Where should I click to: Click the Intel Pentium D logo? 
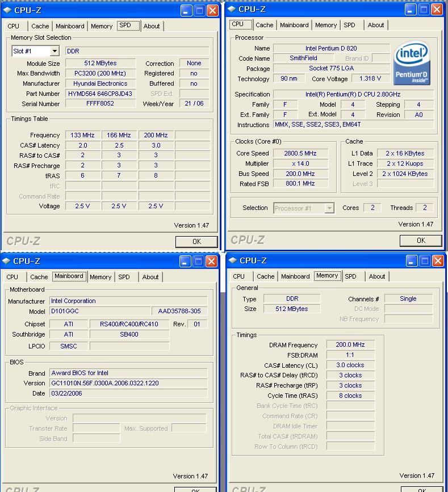(412, 63)
